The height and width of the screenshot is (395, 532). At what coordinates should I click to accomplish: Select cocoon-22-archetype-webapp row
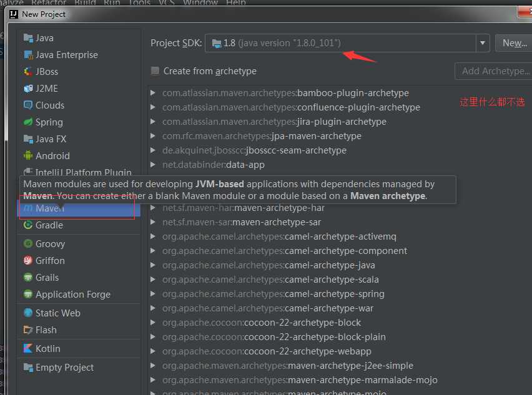coord(267,351)
